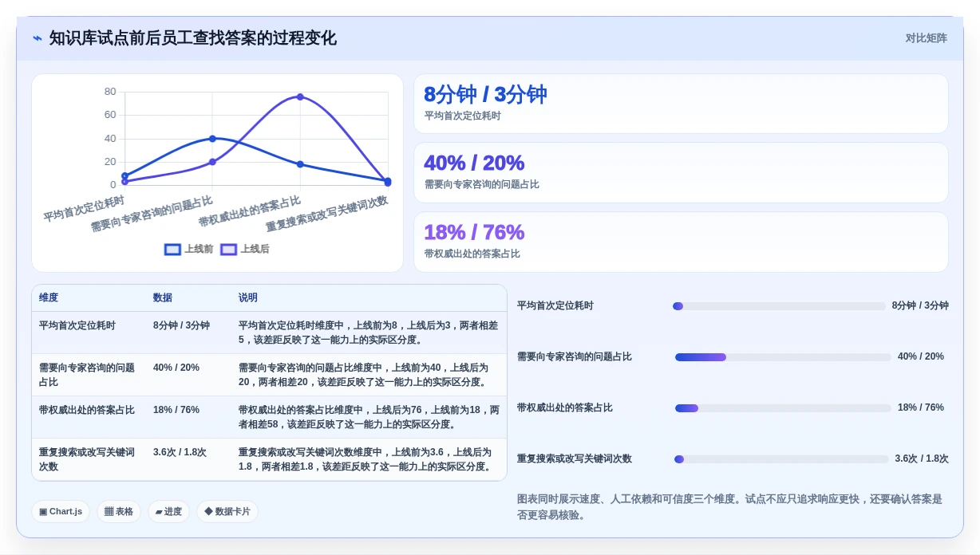Click the progress bar for 需要向专家咨询的问题占比

(783, 357)
